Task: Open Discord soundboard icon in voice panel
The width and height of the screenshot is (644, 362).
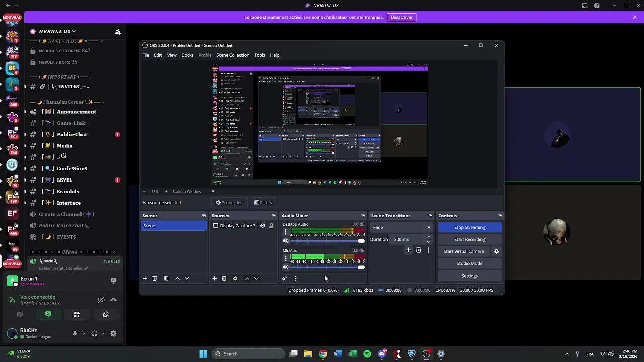Action: point(106,314)
